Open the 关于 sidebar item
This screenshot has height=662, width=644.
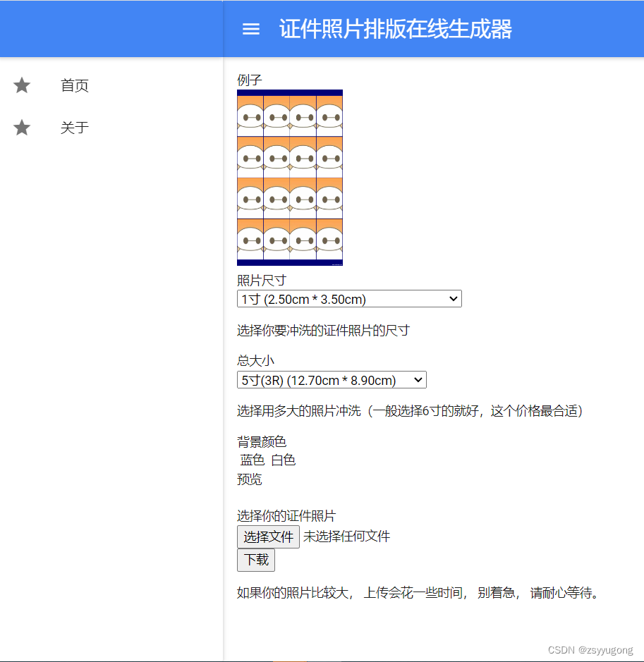point(74,128)
